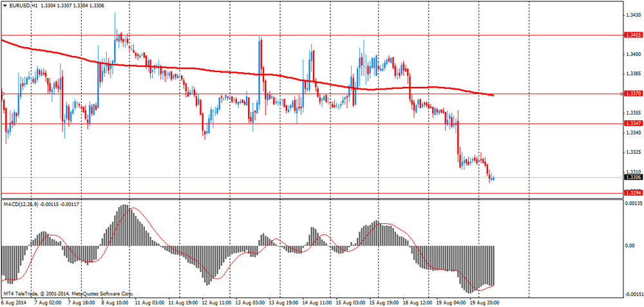Click the triangle icon before EURUSD,H1
Image resolution: width=644 pixels, height=307 pixels.
pos(4,6)
